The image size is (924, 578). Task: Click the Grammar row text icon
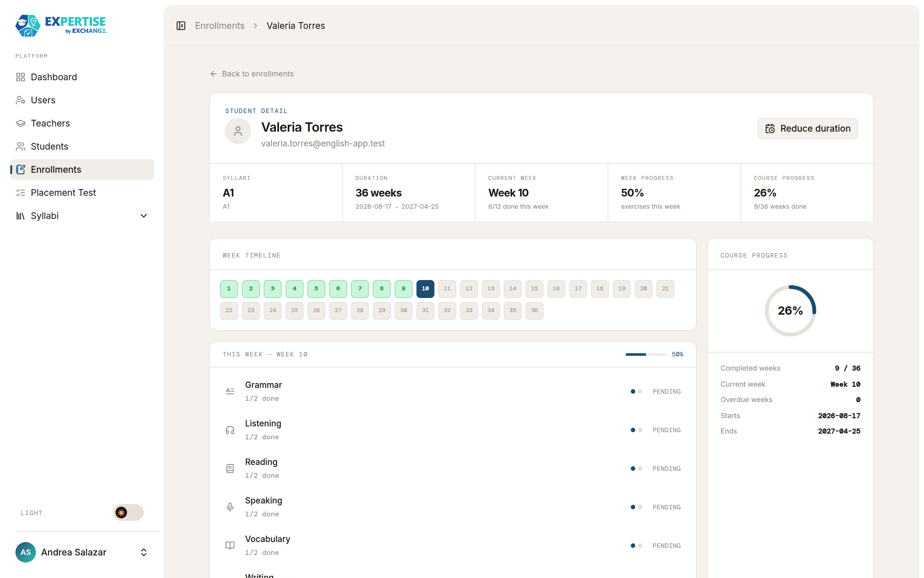coord(230,391)
